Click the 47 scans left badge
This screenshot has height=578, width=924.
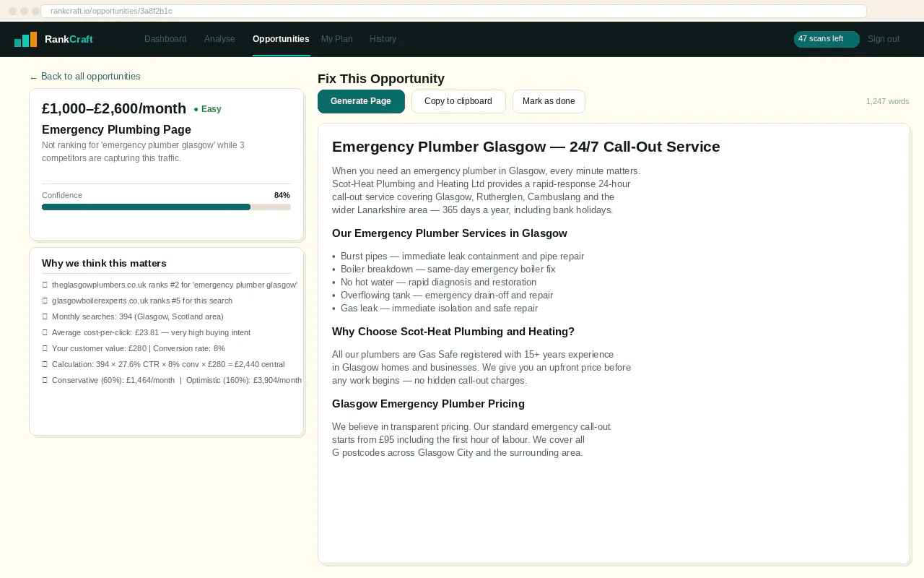click(827, 39)
